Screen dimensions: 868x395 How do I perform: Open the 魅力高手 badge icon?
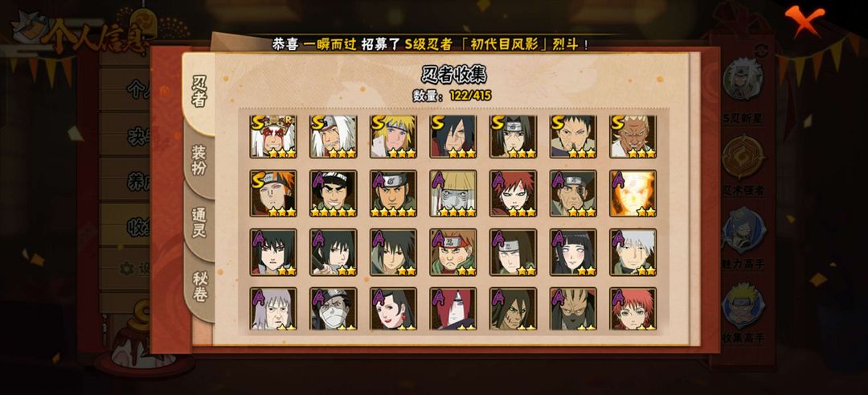(x=743, y=228)
